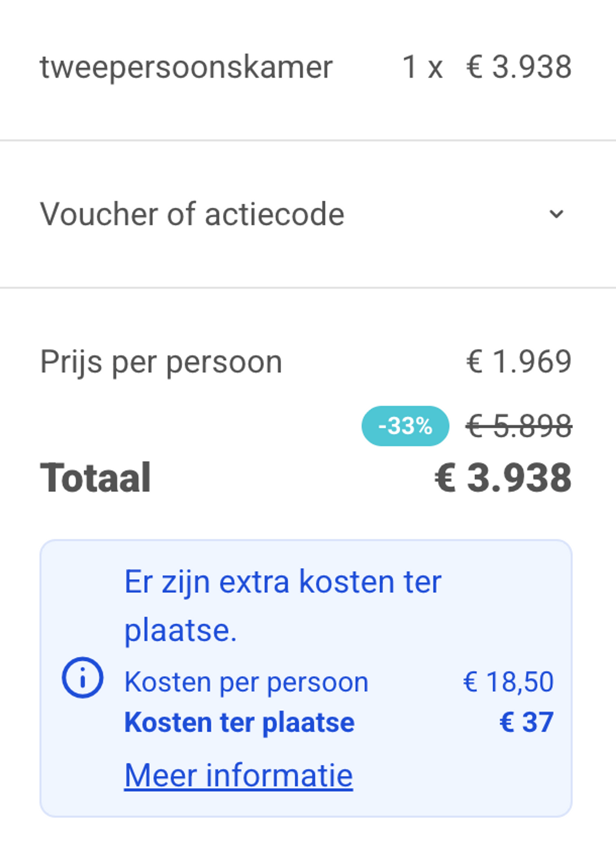Click the Er zijn extra kosten notice text
Viewport: 616px width, 858px height.
(283, 582)
